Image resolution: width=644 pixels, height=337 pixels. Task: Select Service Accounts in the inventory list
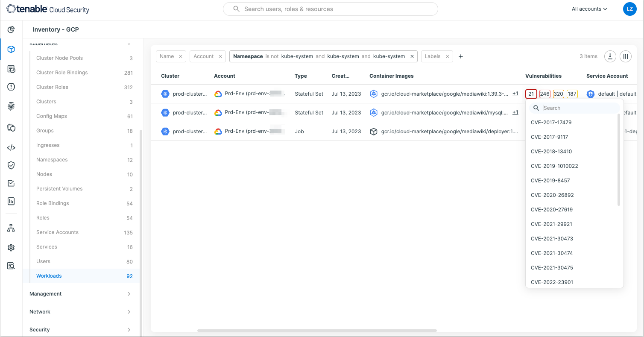coord(57,232)
